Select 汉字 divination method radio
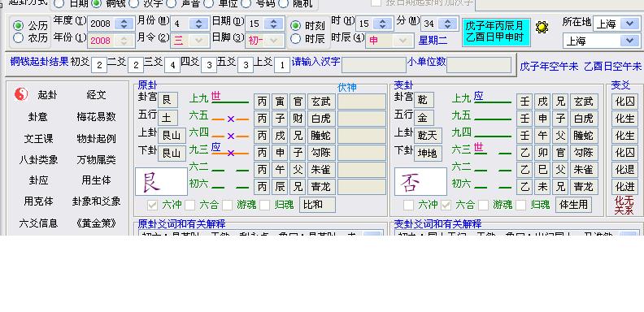This screenshot has height=312, width=644. 134,4
